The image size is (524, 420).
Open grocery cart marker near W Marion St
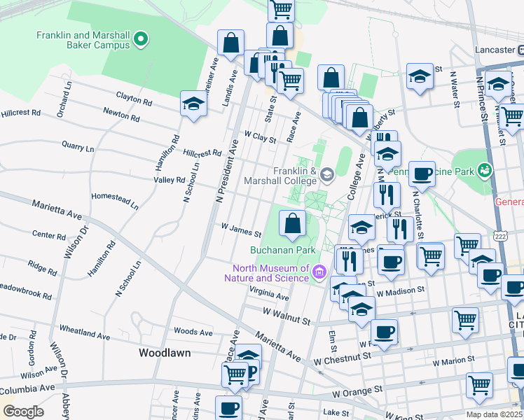[x=466, y=321]
